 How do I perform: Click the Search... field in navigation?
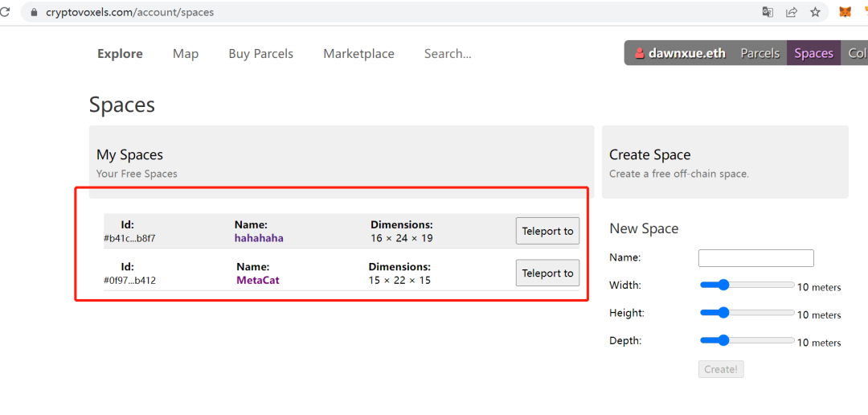(x=448, y=54)
